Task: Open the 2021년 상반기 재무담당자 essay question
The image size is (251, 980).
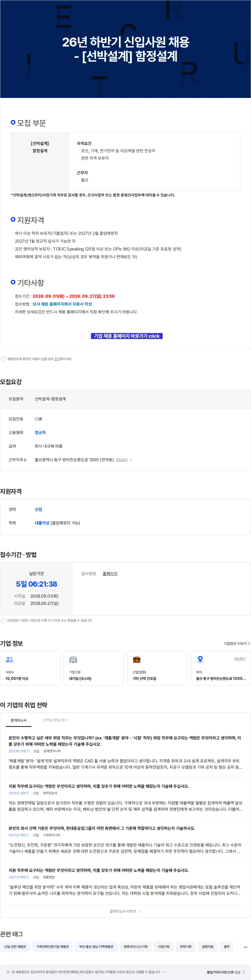Action: coord(99,786)
